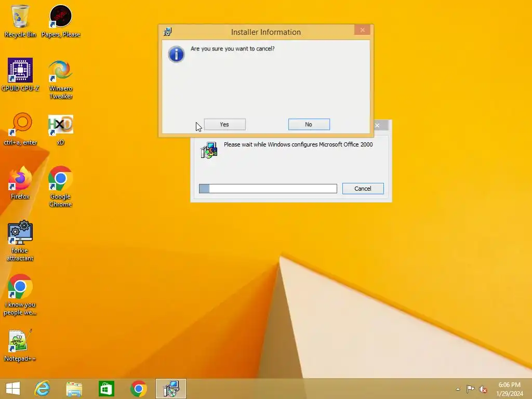Select the Google Chrome desktop shortcut
This screenshot has height=399, width=532.
click(61, 187)
